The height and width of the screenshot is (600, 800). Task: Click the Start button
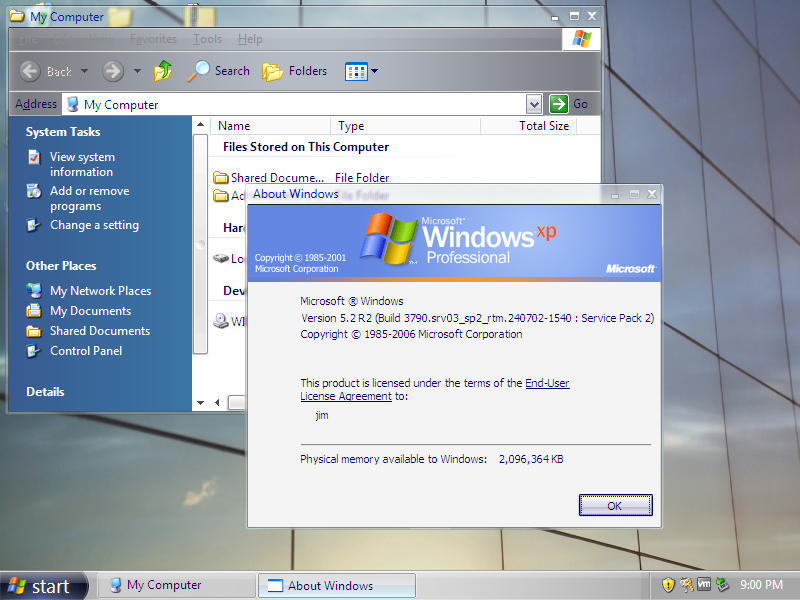(x=43, y=586)
